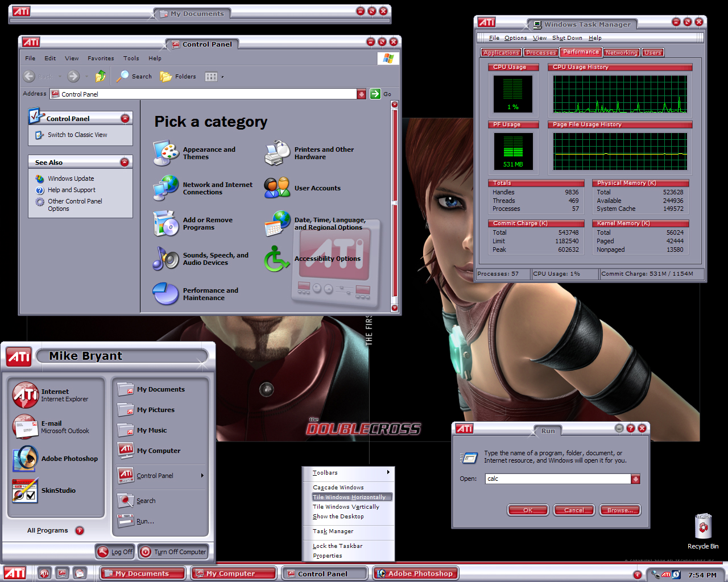Expand Control Panel submenu in Start menu
Screen dimensions: 728x582
pos(202,476)
